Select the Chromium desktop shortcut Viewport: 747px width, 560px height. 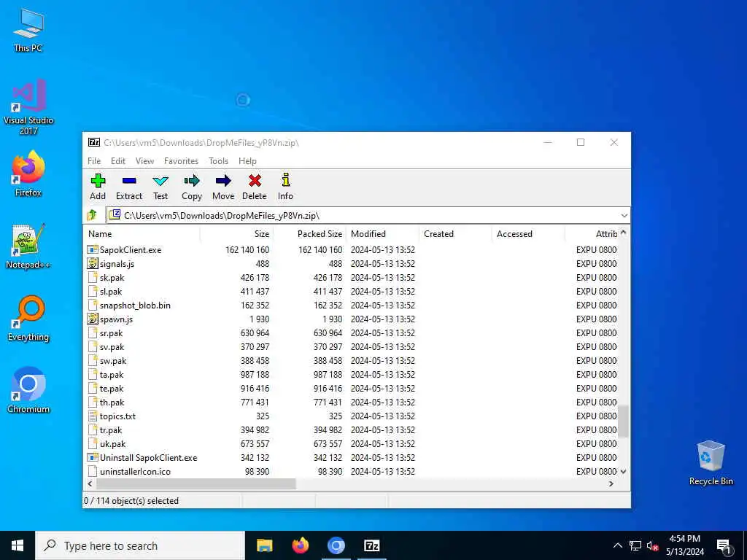28,390
